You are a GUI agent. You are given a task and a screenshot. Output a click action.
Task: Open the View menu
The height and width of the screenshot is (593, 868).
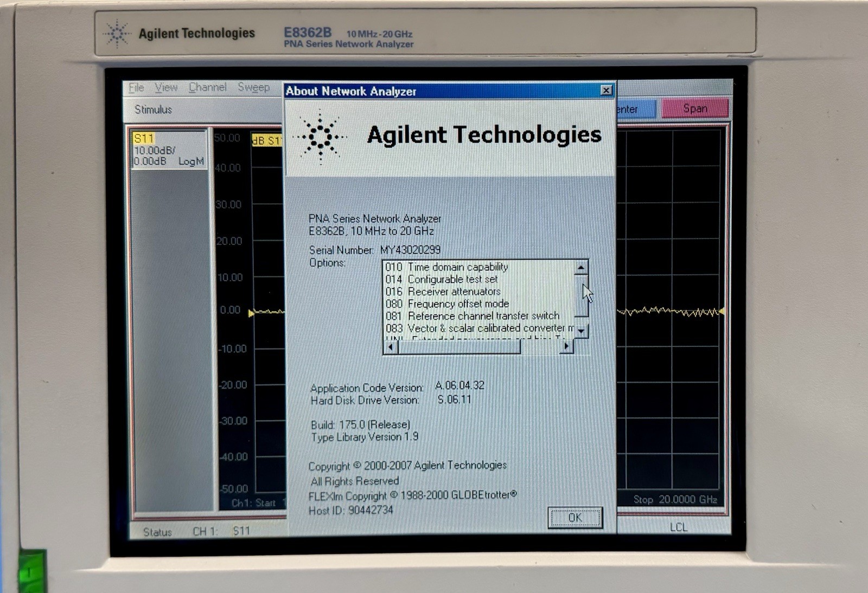click(166, 87)
